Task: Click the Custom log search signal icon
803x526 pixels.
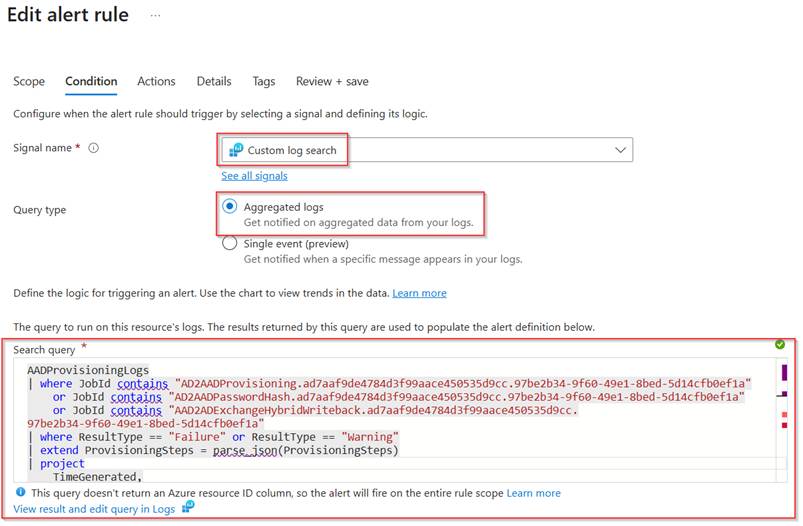Action: point(236,150)
